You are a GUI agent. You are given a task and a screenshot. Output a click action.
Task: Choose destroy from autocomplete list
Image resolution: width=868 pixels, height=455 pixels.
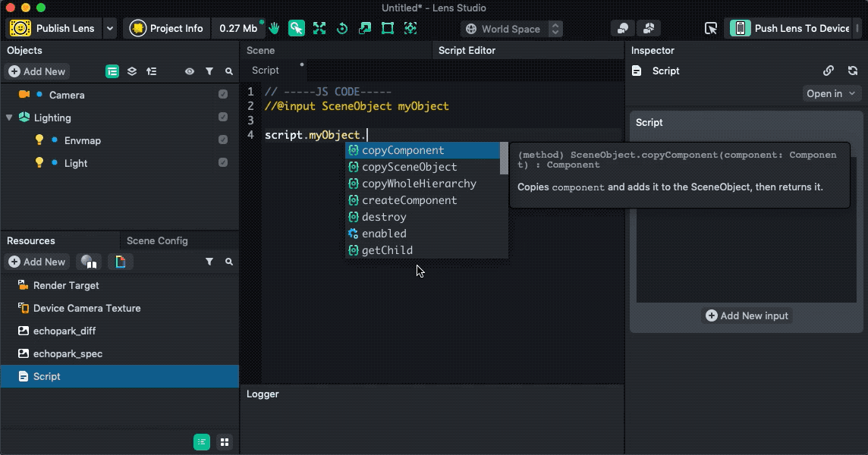coord(423,216)
